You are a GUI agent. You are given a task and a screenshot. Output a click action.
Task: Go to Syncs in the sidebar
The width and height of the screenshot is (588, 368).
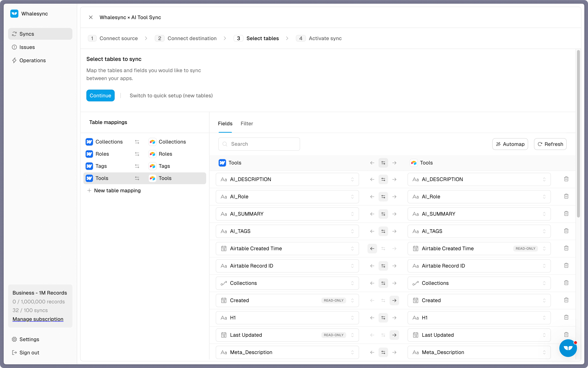[40, 34]
